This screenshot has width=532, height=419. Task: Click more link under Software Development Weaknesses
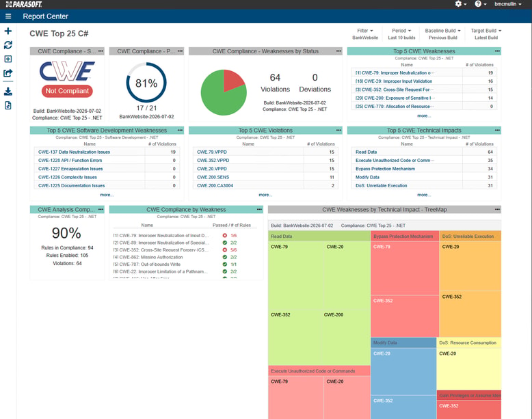[107, 195]
